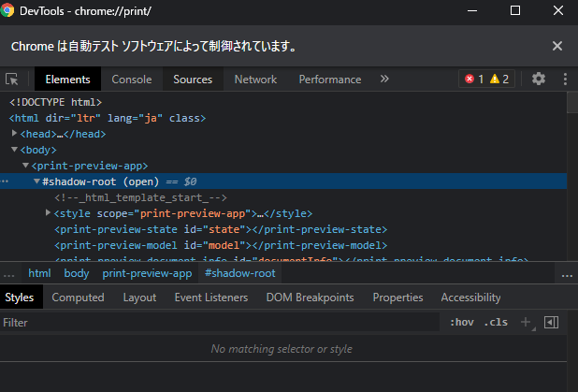578x392 pixels.
Task: Select the Computed pane tab
Action: (x=78, y=298)
